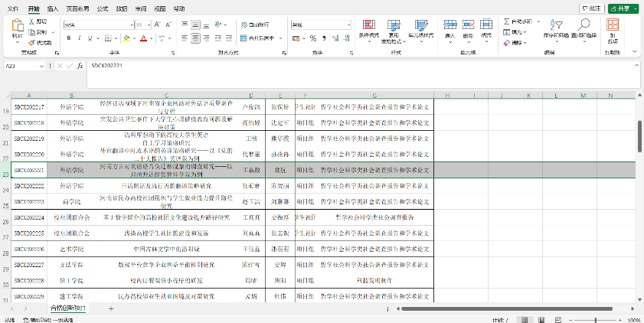The image size is (644, 323).
Task: Select column header G
Action: click(x=374, y=95)
